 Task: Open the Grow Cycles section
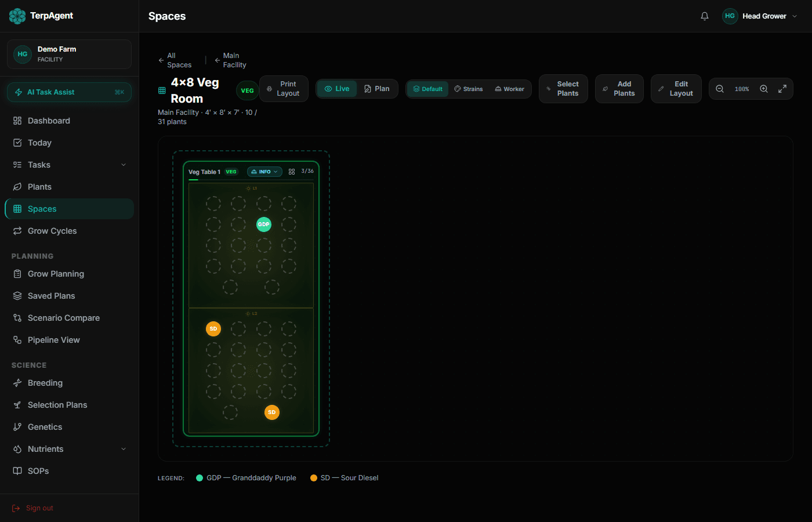click(x=53, y=230)
